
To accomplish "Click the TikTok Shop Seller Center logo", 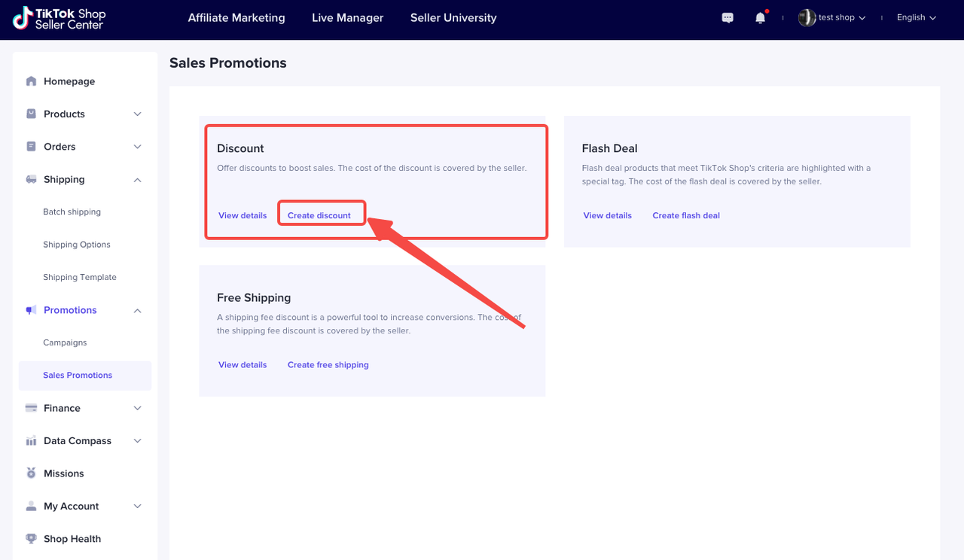I will tap(60, 18).
